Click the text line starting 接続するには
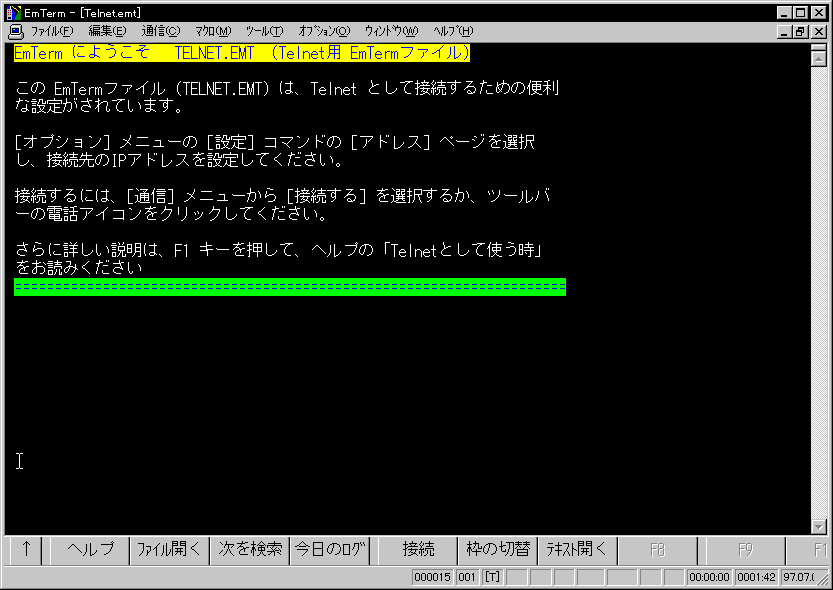Screen dimensions: 833x590 (x=282, y=196)
